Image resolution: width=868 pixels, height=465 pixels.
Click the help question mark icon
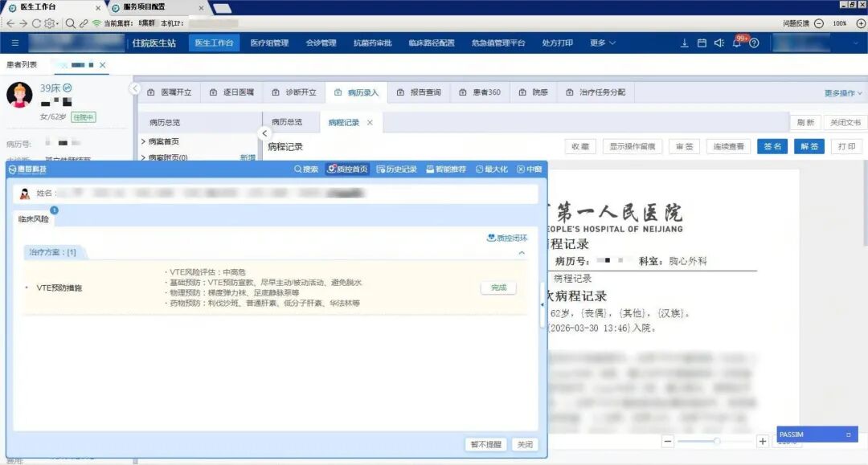click(754, 43)
